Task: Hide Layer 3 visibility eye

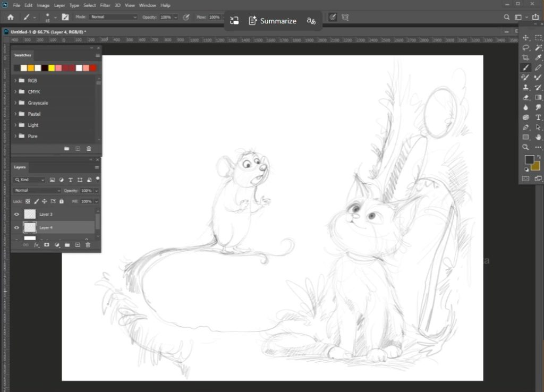Action: 17,214
